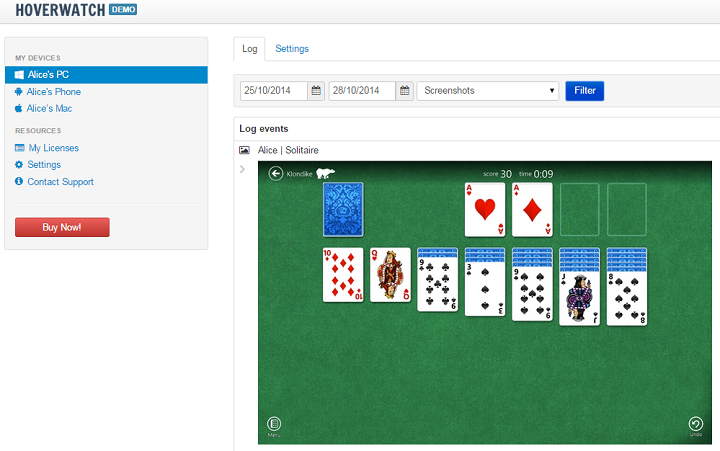720x451 pixels.
Task: Click the Buy Now! button
Action: tap(62, 227)
